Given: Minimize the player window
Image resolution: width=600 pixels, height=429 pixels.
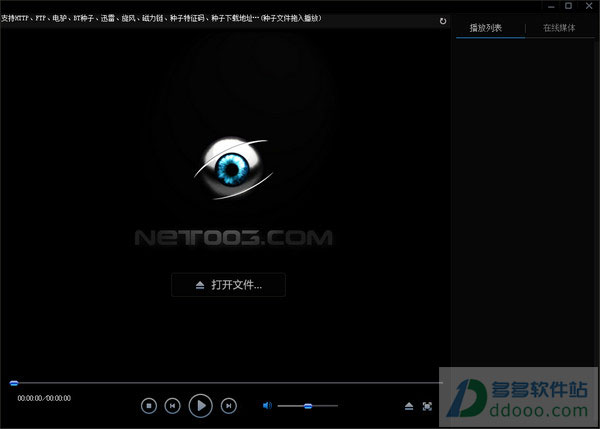Looking at the screenshot, I should 551,6.
